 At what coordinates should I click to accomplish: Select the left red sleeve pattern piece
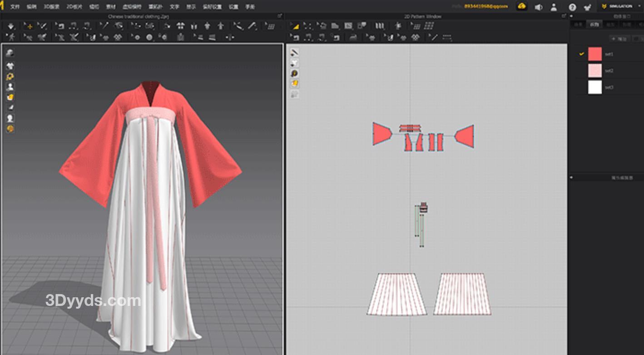(381, 134)
